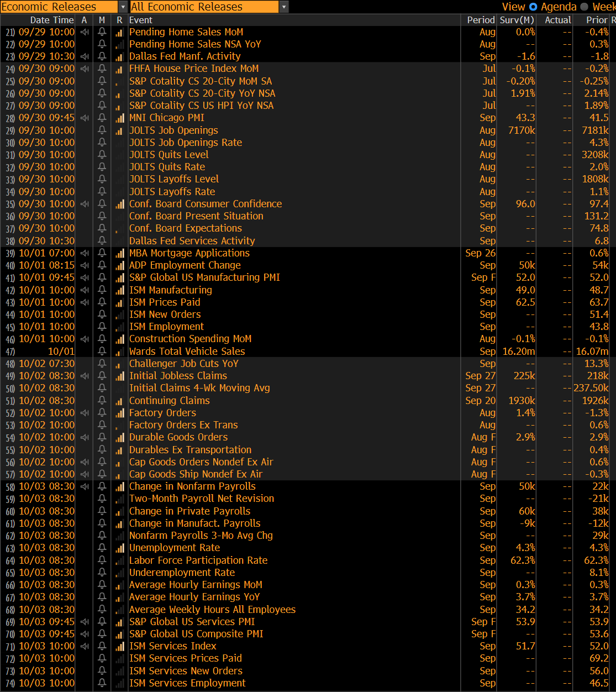
Task: Select the Agenda view radio button
Action: (533, 7)
